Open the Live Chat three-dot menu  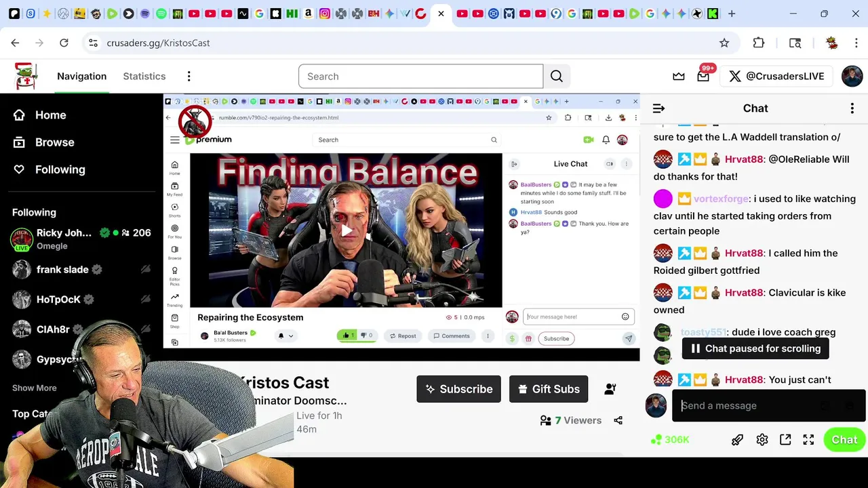point(627,164)
